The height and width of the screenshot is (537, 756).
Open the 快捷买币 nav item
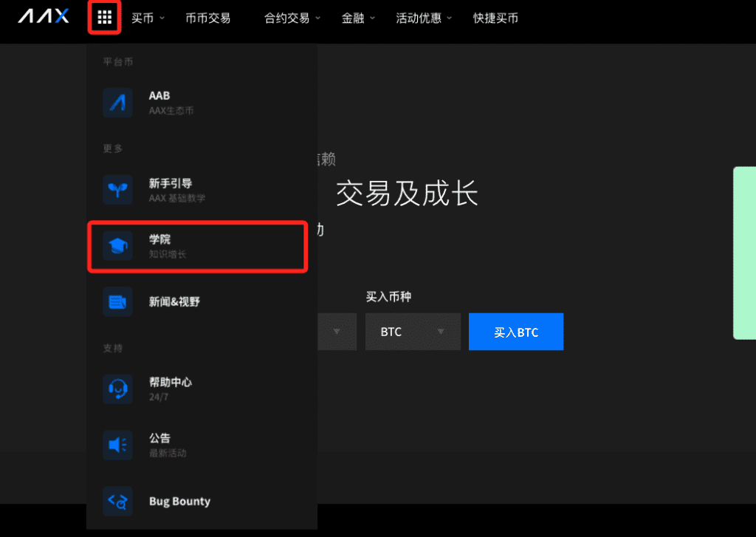[495, 18]
